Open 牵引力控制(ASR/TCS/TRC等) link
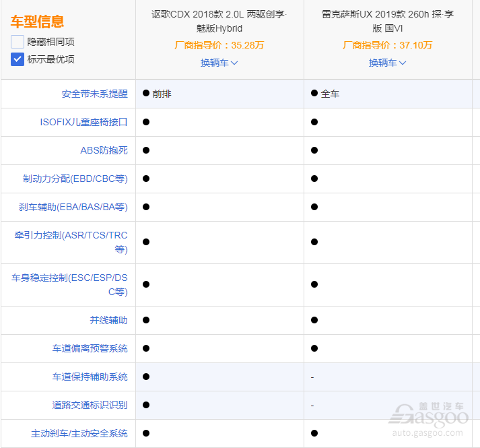Screen dimensions: 480x448 (71, 242)
